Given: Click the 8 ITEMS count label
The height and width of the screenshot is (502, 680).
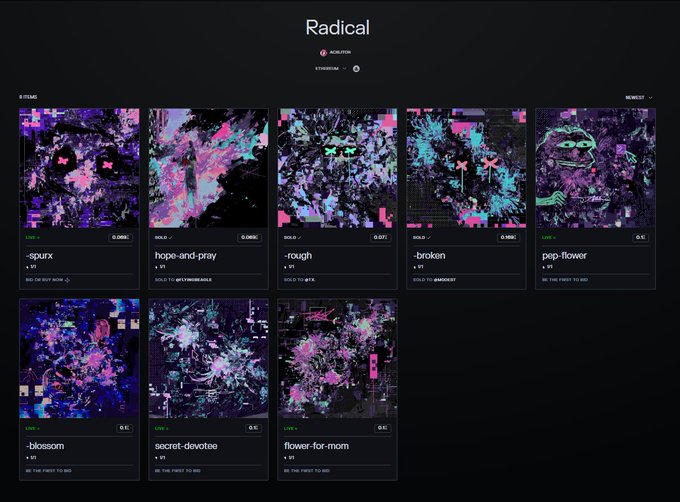Looking at the screenshot, I should (x=28, y=97).
